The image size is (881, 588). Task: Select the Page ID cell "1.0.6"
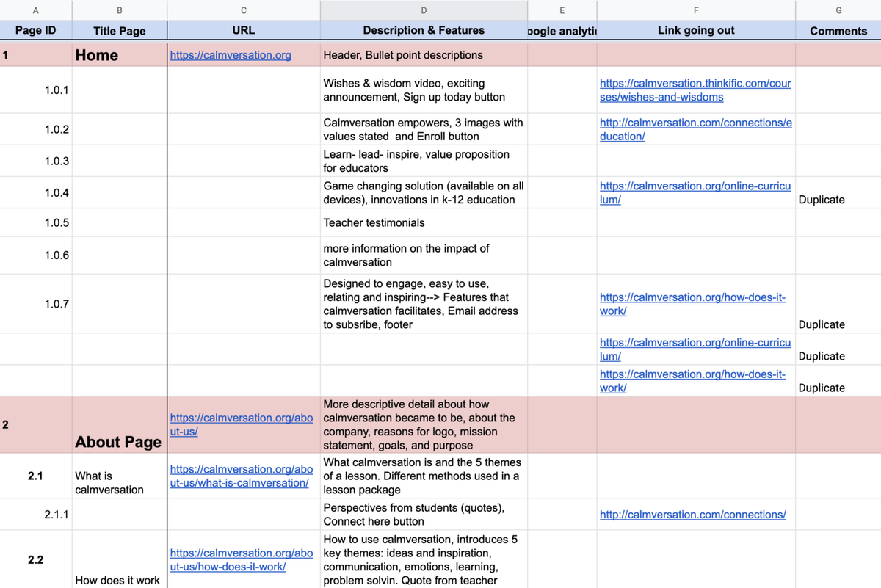point(36,255)
